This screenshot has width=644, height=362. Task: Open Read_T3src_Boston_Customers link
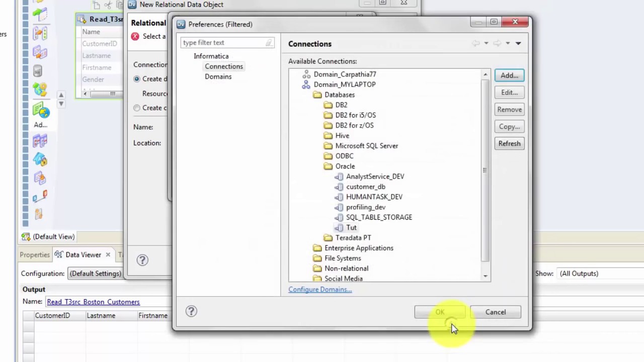[93, 302]
